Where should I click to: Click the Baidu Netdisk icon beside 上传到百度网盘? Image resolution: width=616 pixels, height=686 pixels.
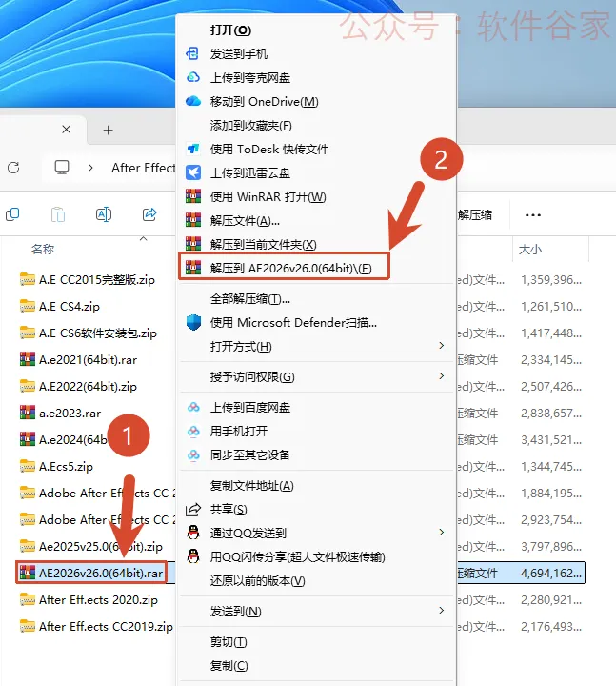(193, 408)
